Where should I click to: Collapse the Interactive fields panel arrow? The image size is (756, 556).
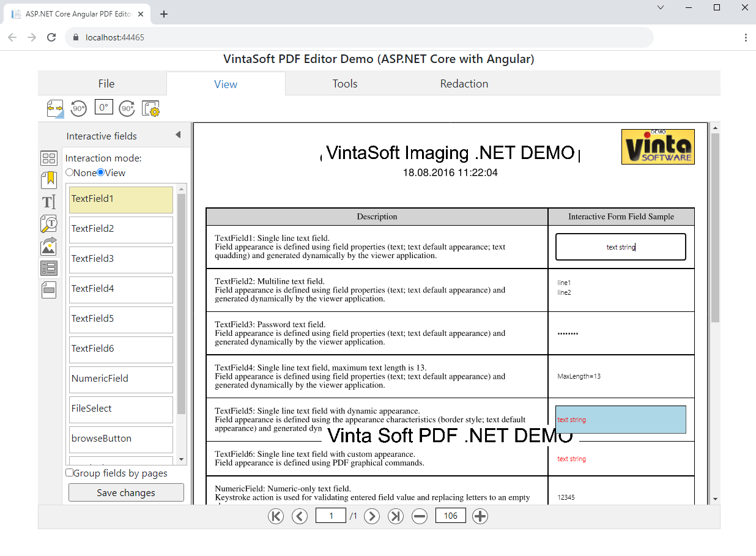[178, 135]
